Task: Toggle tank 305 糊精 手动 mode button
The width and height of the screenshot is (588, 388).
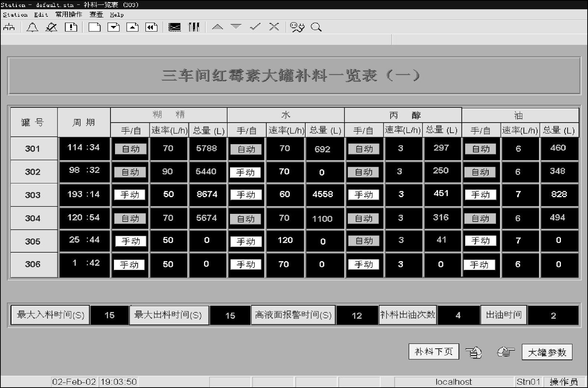Action: (131, 241)
